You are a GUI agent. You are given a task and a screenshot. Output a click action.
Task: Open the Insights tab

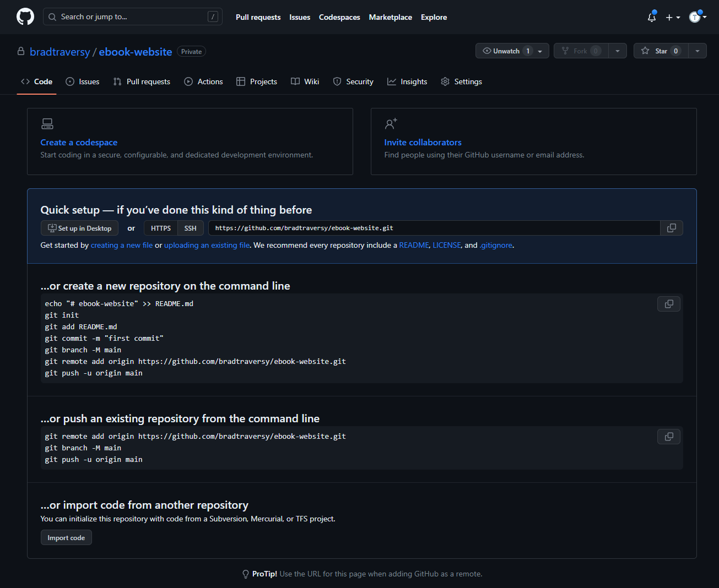(407, 81)
